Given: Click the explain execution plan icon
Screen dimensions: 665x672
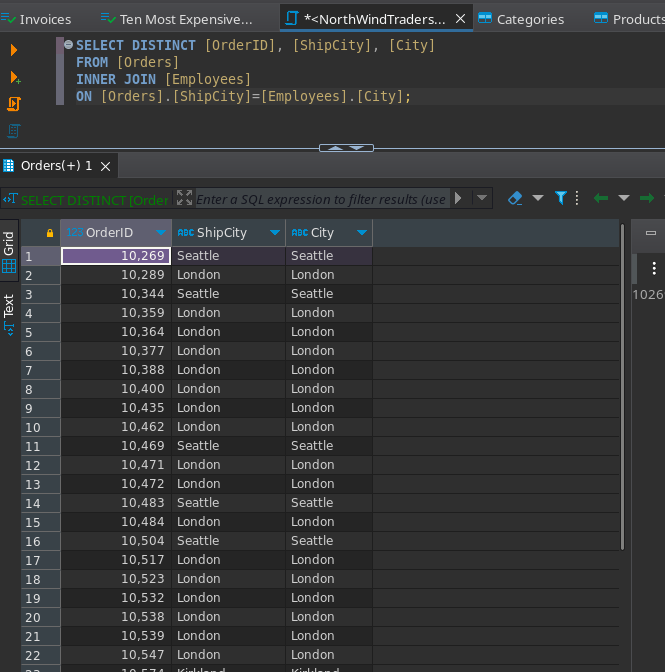Looking at the screenshot, I should click(x=14, y=131).
